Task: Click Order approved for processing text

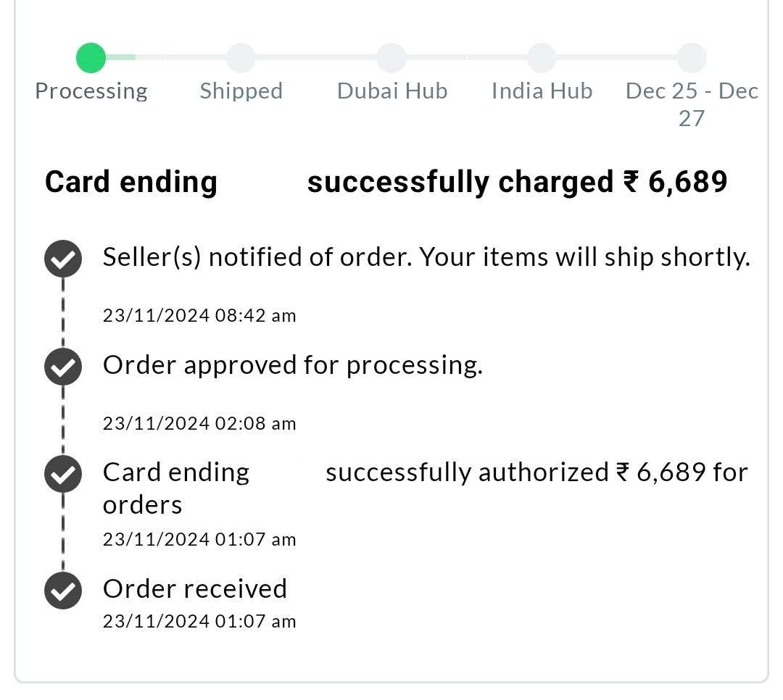Action: click(293, 365)
